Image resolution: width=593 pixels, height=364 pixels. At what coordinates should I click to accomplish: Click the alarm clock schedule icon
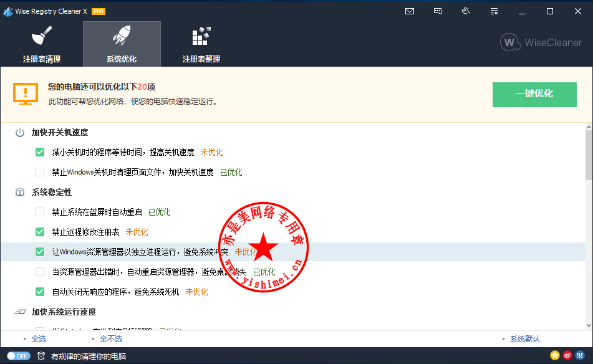point(41,356)
